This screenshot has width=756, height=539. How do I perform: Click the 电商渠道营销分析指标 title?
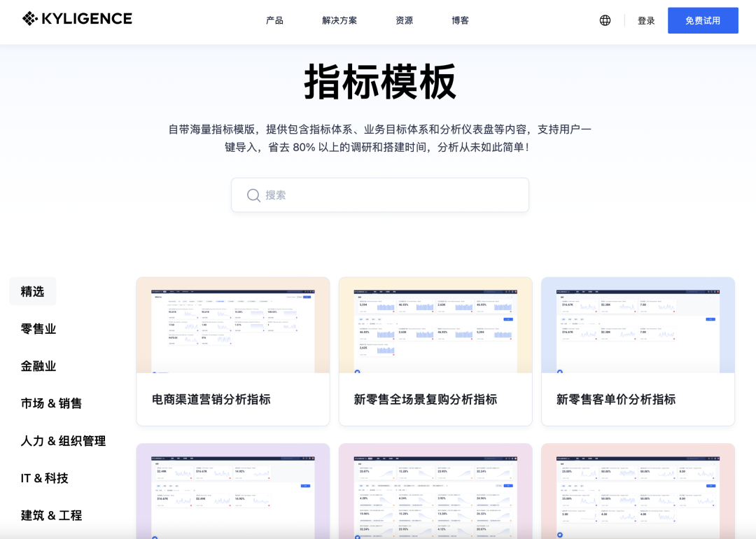coord(211,399)
